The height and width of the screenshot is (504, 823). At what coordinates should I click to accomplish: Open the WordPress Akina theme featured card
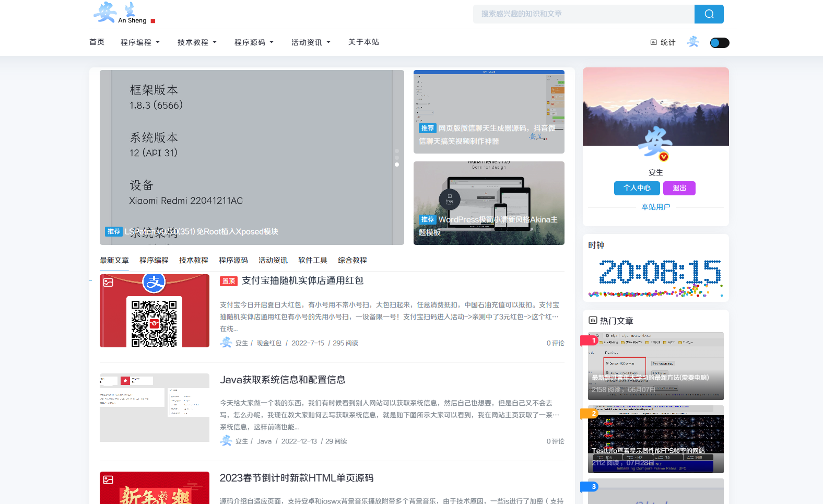coord(489,203)
